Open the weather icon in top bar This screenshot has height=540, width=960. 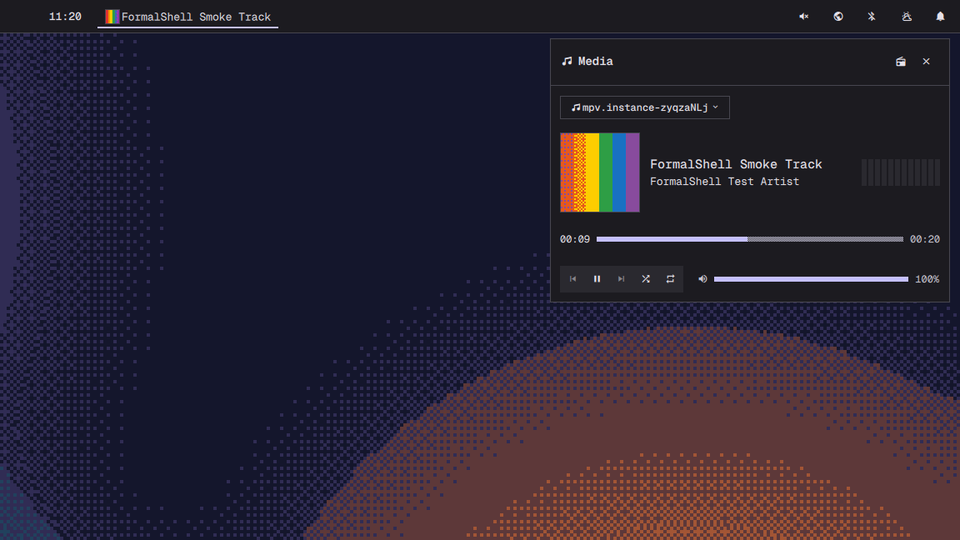pyautogui.click(x=907, y=17)
